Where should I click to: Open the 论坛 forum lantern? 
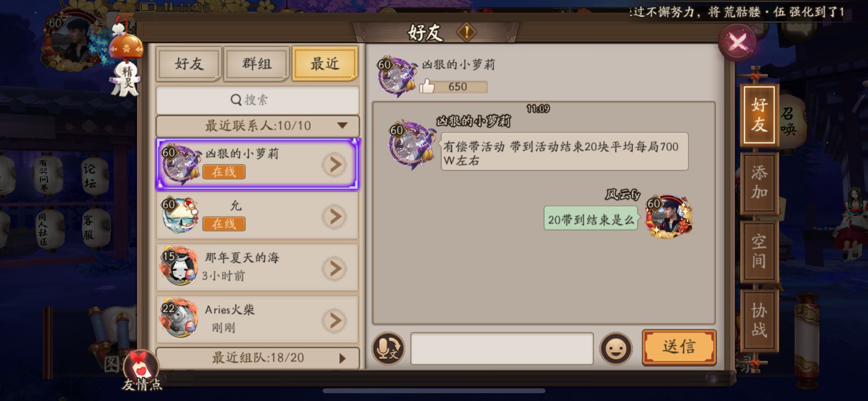(90, 176)
